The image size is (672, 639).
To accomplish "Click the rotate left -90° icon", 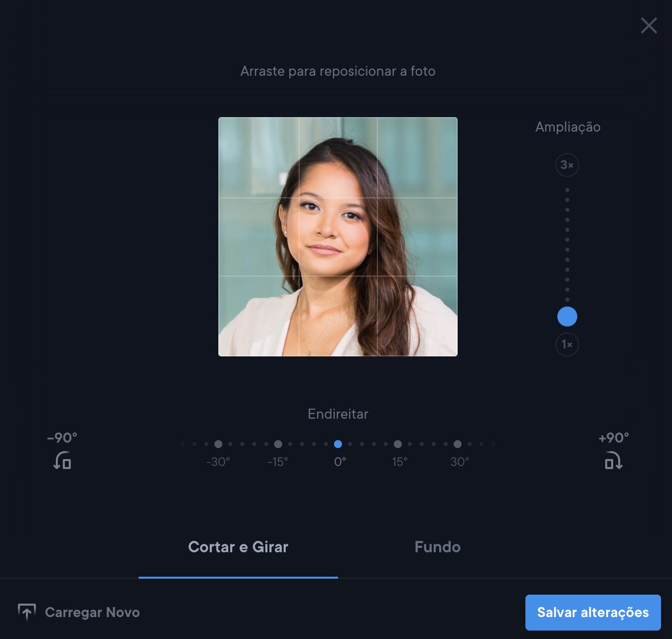I will pyautogui.click(x=62, y=460).
